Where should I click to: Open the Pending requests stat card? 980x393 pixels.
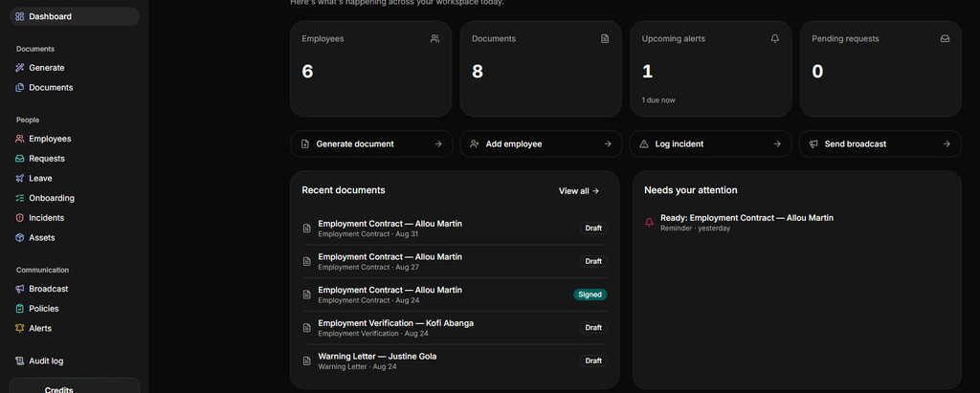[880, 69]
